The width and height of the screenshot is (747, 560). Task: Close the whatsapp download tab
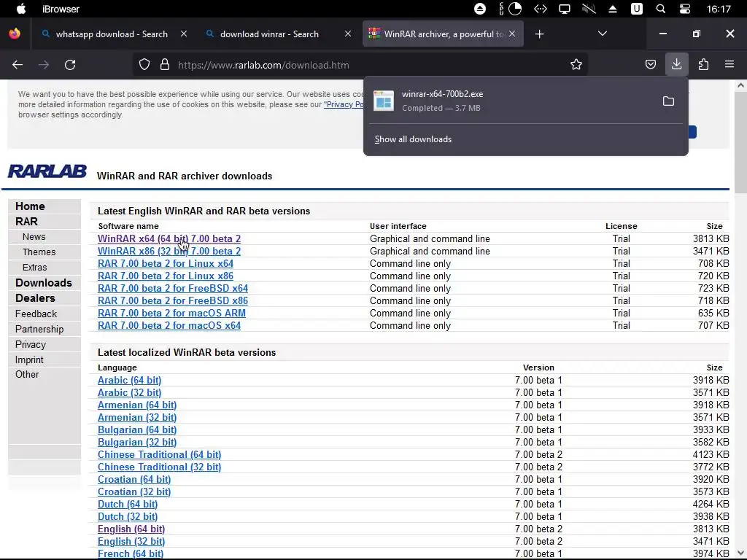click(x=184, y=34)
